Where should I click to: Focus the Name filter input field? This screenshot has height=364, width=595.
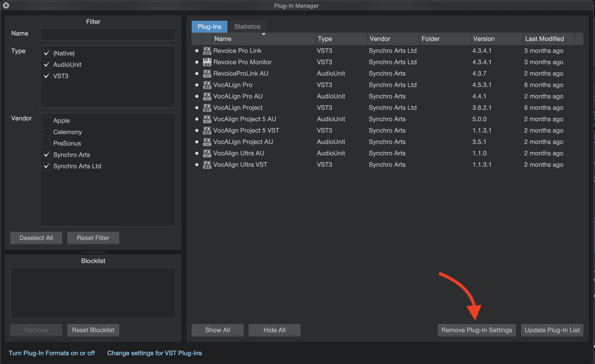(x=108, y=34)
